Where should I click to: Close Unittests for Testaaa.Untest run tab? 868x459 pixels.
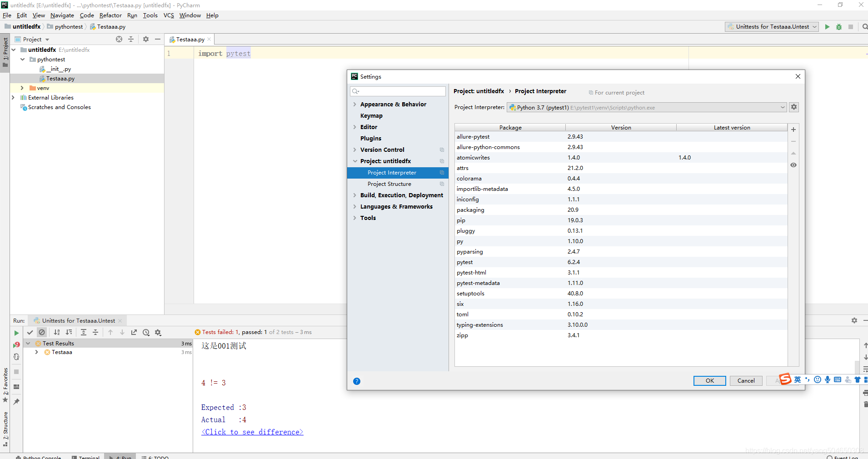[120, 321]
